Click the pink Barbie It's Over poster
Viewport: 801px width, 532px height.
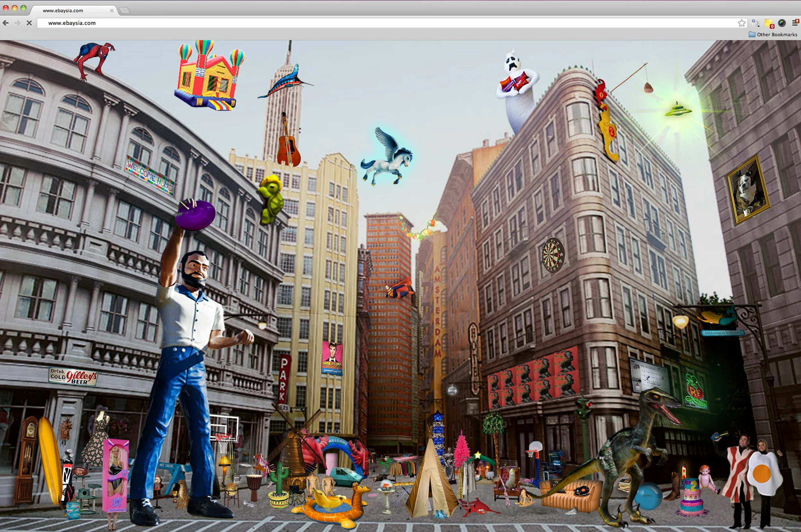332,358
